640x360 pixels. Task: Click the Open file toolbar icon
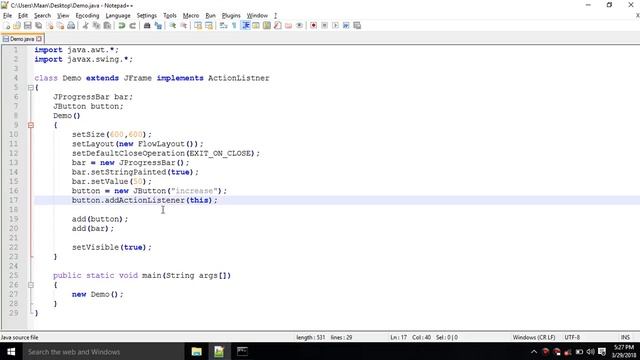17,26
